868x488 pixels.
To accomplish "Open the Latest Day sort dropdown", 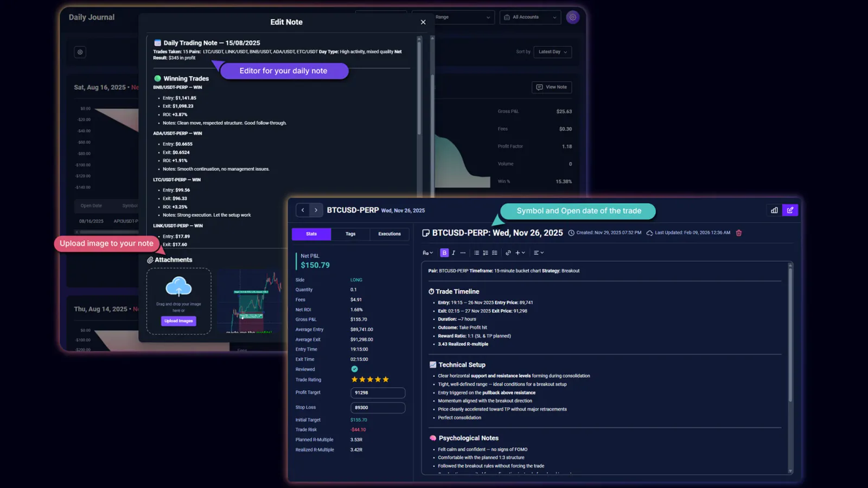I will tap(552, 52).
